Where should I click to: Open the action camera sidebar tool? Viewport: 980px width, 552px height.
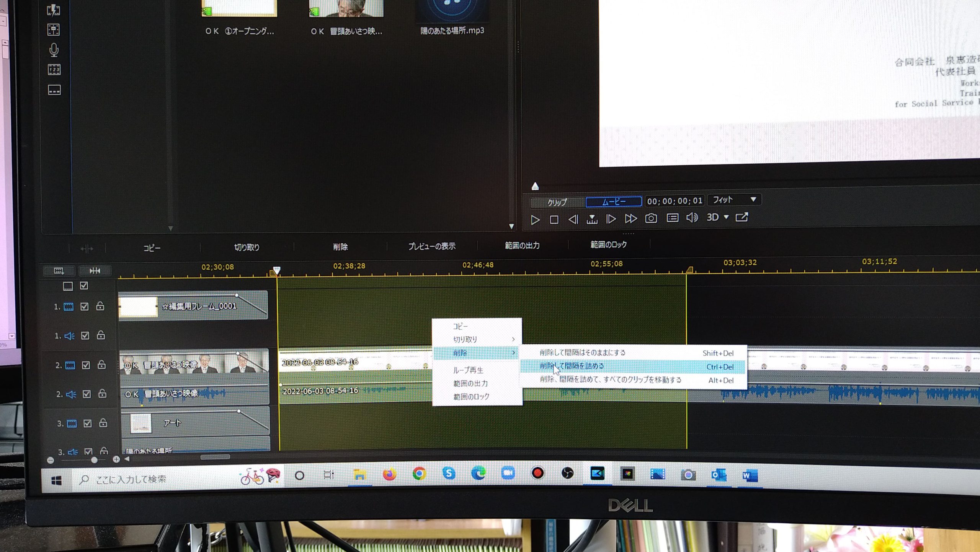(54, 10)
